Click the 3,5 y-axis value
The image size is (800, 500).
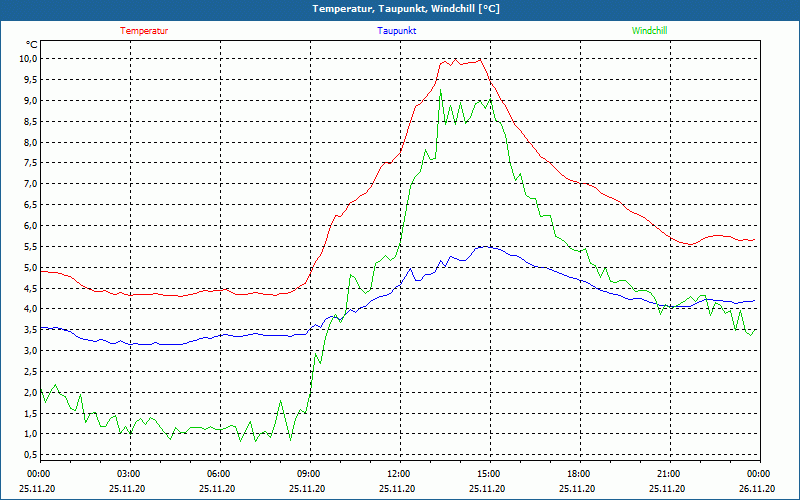pos(31,330)
